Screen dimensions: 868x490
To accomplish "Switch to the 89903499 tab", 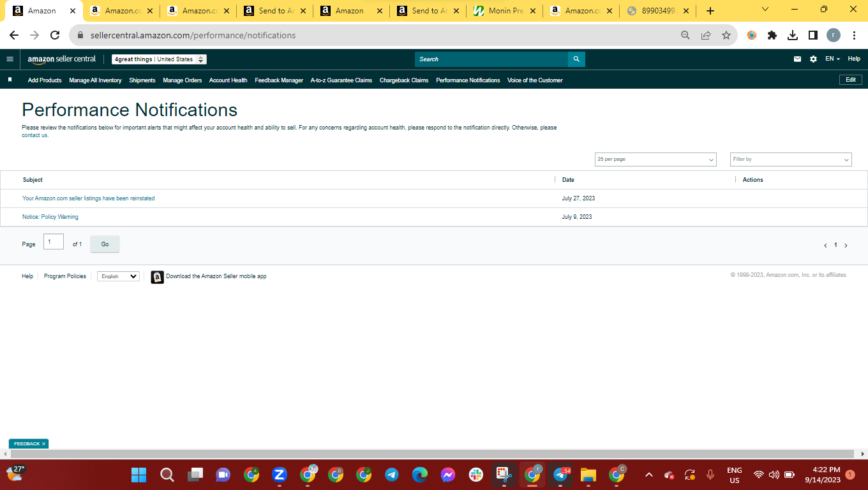I will pos(658,11).
